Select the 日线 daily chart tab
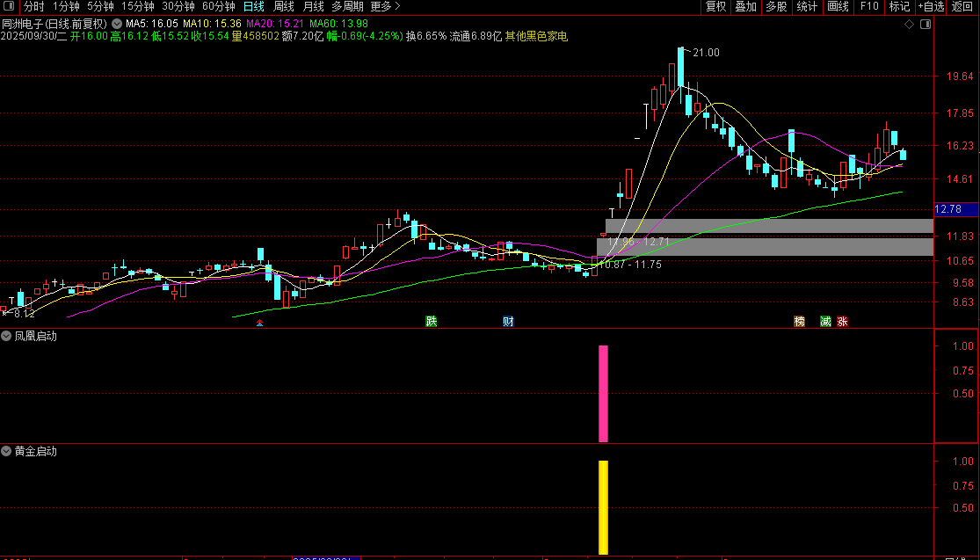Viewport: 980px width, 560px height. point(254,6)
